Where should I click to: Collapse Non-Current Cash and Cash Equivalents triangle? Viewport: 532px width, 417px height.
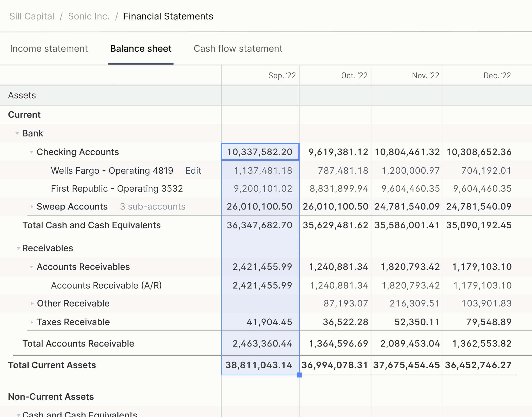(18, 415)
